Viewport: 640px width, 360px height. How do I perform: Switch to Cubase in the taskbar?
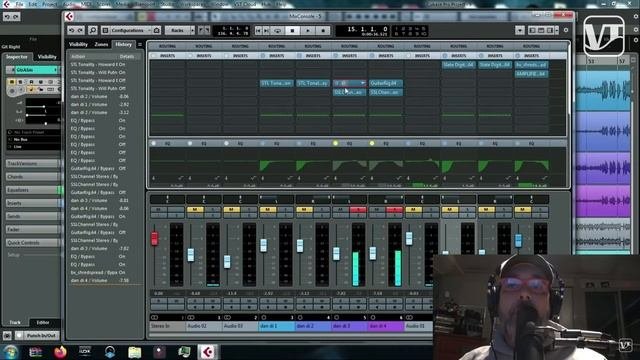pyautogui.click(x=207, y=352)
